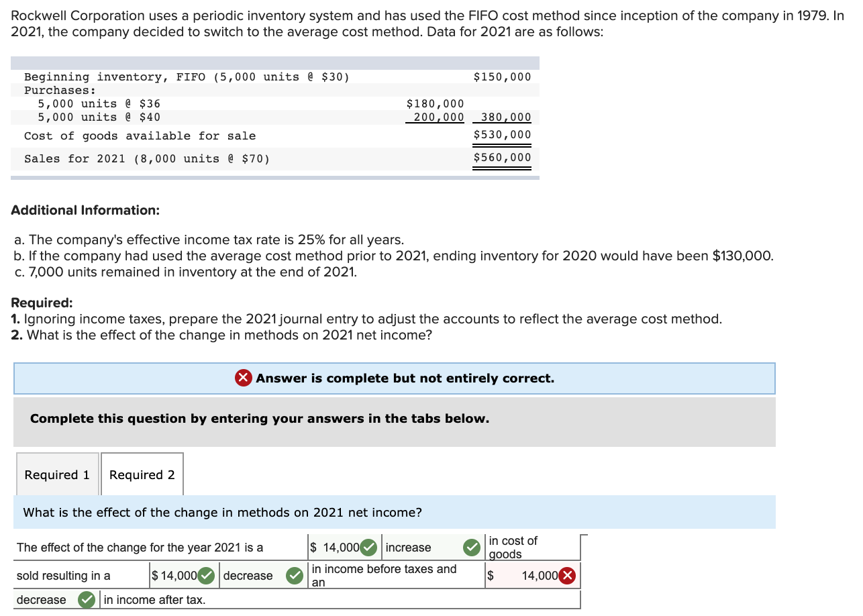Click 'What is the effect of the change' prompt
The height and width of the screenshot is (616, 863).
tap(223, 513)
